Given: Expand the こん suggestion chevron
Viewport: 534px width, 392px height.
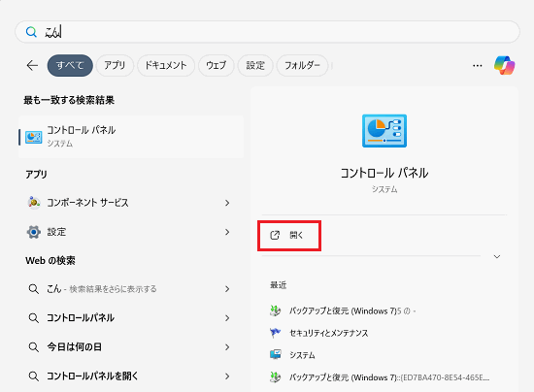Looking at the screenshot, I should tap(227, 289).
